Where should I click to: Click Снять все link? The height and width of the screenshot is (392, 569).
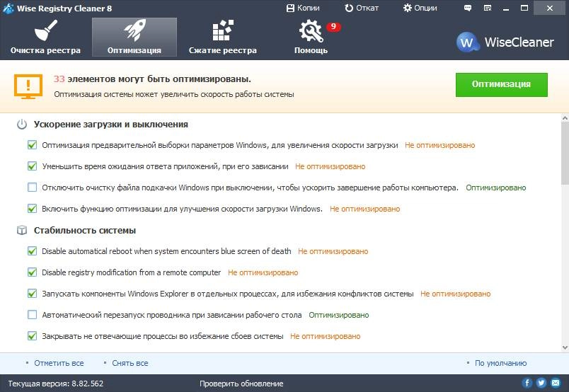click(x=130, y=363)
